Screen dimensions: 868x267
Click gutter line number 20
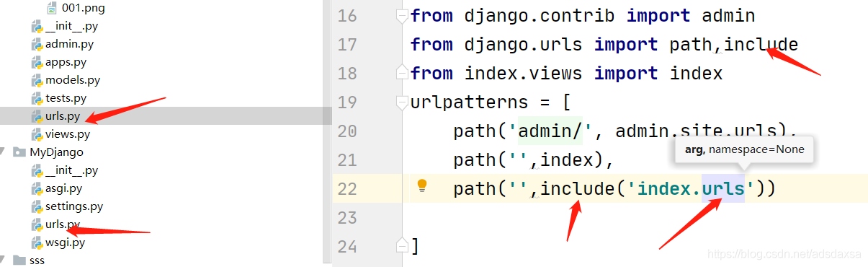point(347,131)
